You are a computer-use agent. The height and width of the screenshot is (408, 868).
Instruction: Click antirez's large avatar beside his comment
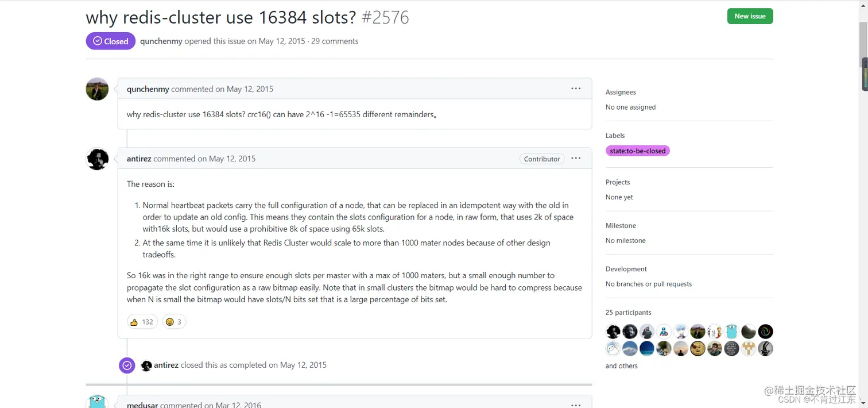[97, 159]
